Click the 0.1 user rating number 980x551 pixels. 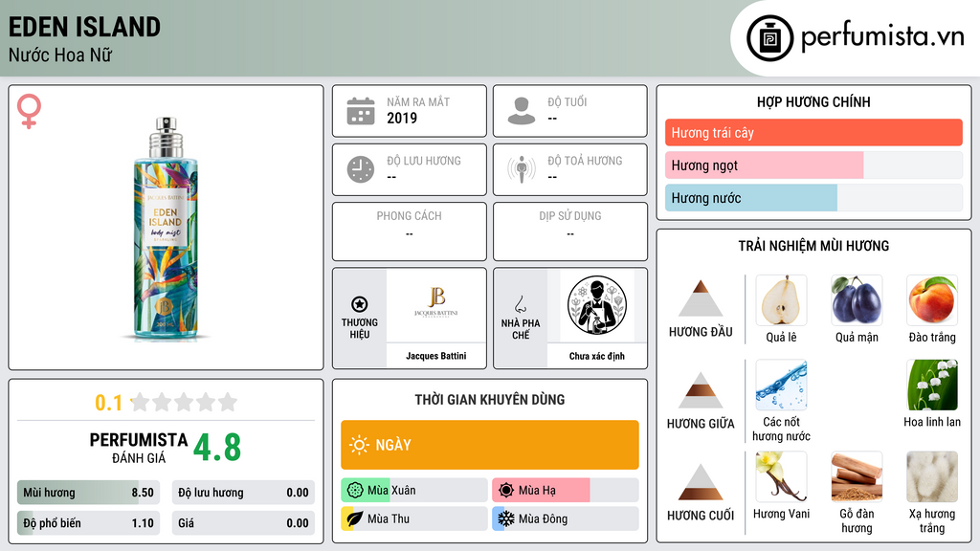coord(109,403)
